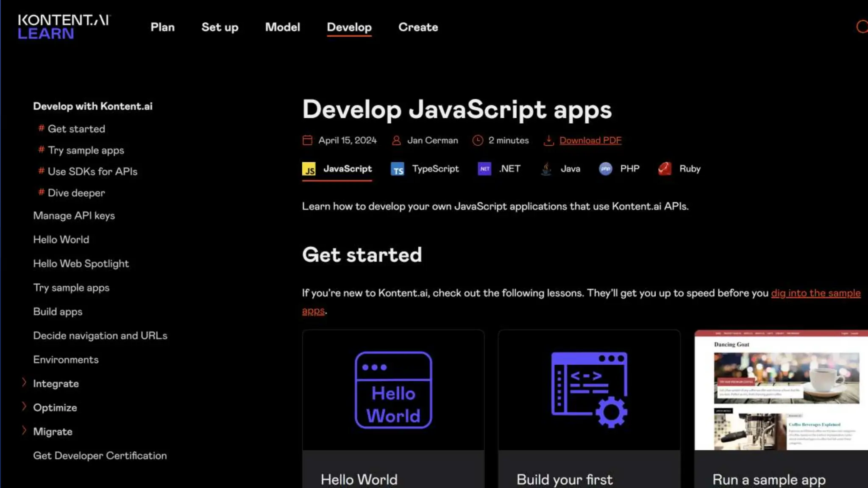This screenshot has height=488, width=868.
Task: Expand the Migrate section
Action: tap(24, 431)
